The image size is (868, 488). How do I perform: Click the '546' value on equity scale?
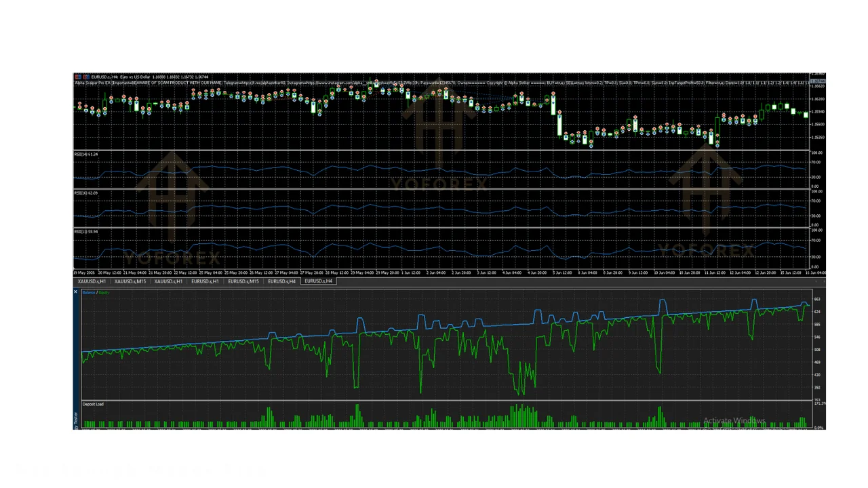click(x=817, y=337)
